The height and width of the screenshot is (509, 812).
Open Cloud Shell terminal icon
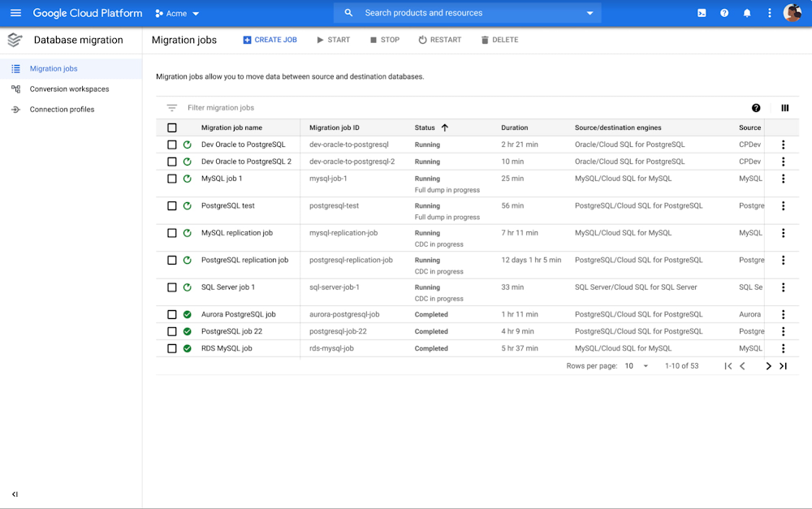click(x=702, y=13)
